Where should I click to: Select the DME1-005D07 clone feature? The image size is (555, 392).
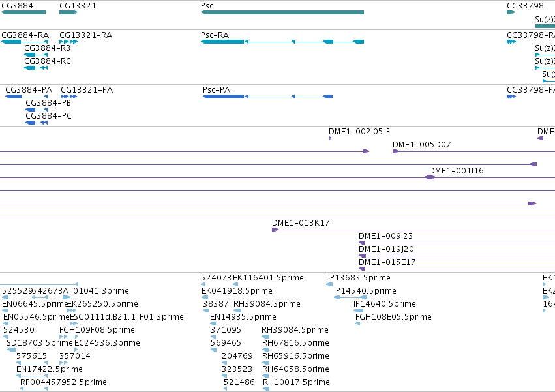473,151
